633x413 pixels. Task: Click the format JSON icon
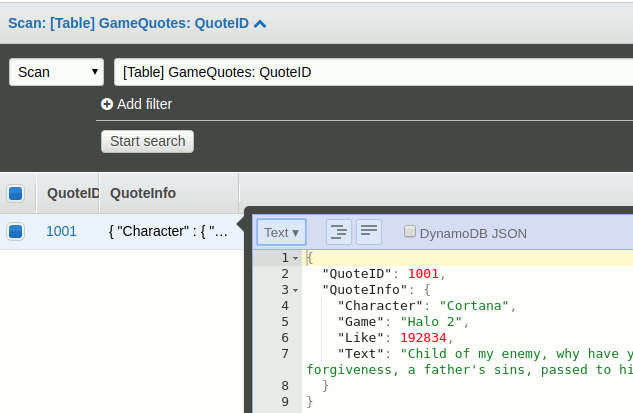coord(339,232)
